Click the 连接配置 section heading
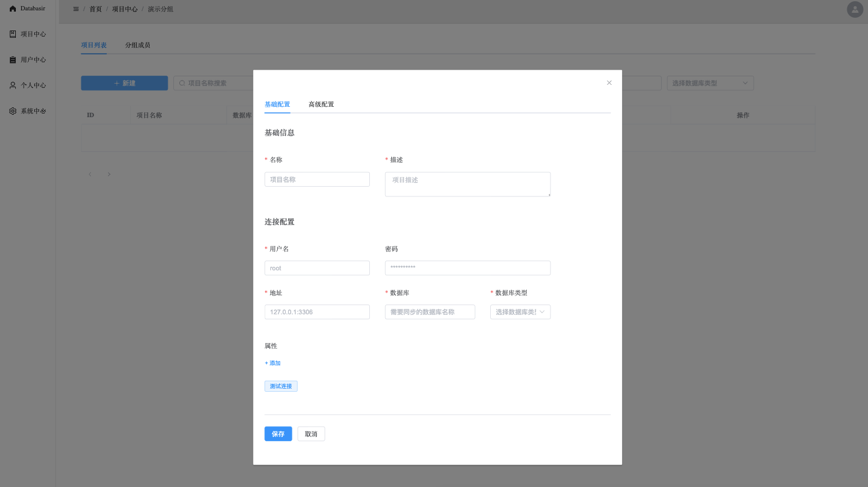The height and width of the screenshot is (487, 868). pyautogui.click(x=280, y=222)
